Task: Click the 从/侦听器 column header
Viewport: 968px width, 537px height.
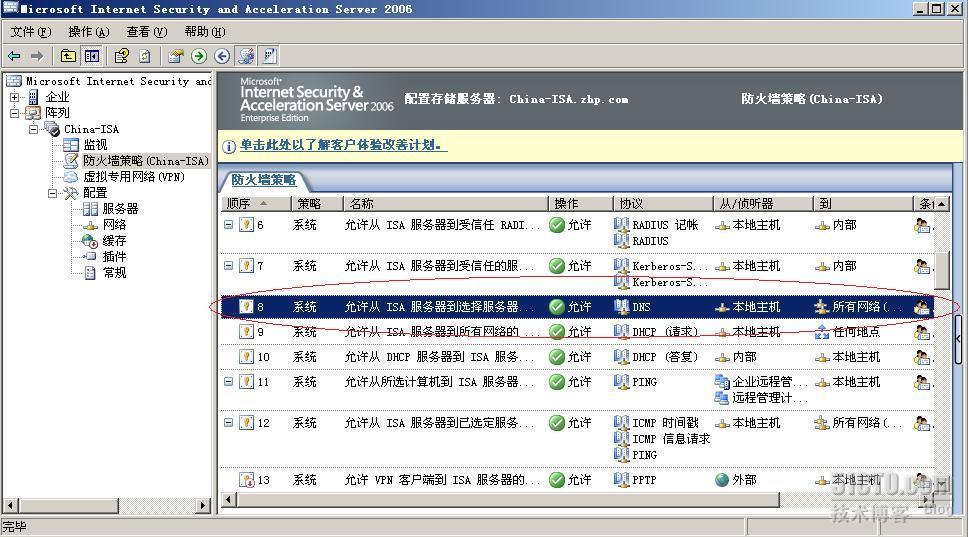Action: pos(763,204)
